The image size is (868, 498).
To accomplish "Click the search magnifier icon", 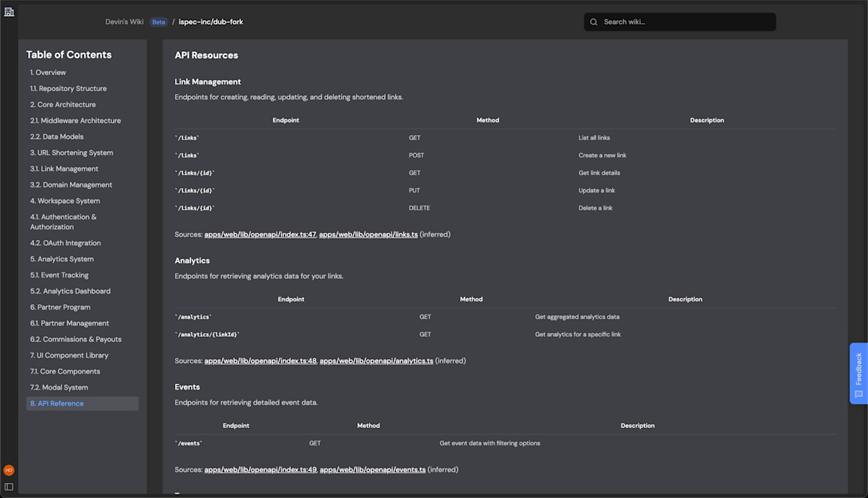I will click(594, 22).
